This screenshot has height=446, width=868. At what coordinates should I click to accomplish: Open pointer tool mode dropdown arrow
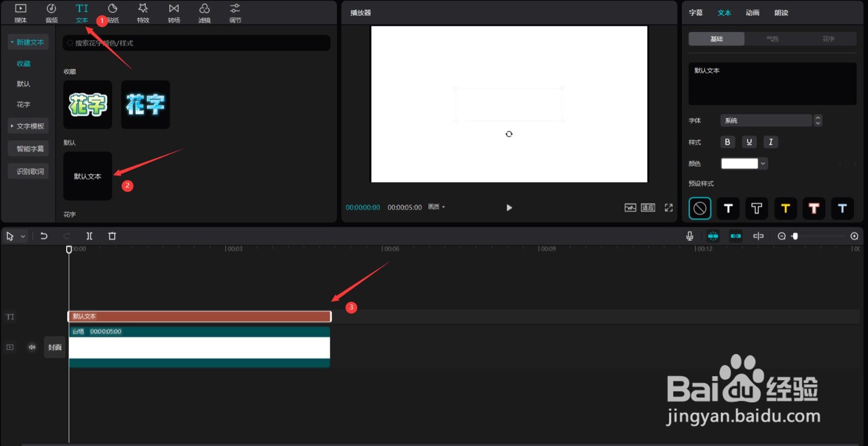(x=23, y=237)
